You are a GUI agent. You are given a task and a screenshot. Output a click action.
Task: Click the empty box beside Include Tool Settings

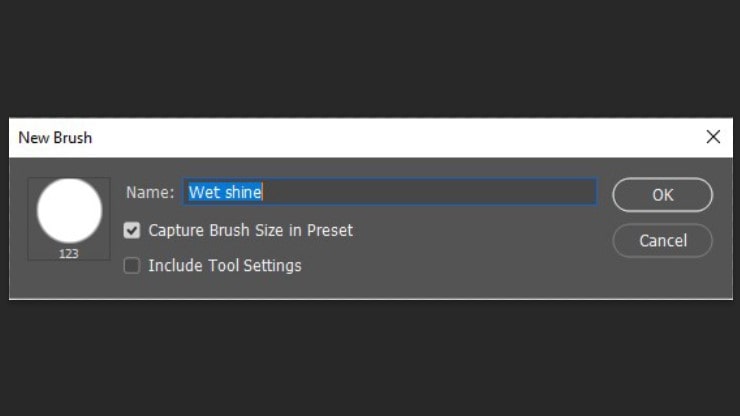pyautogui.click(x=132, y=266)
